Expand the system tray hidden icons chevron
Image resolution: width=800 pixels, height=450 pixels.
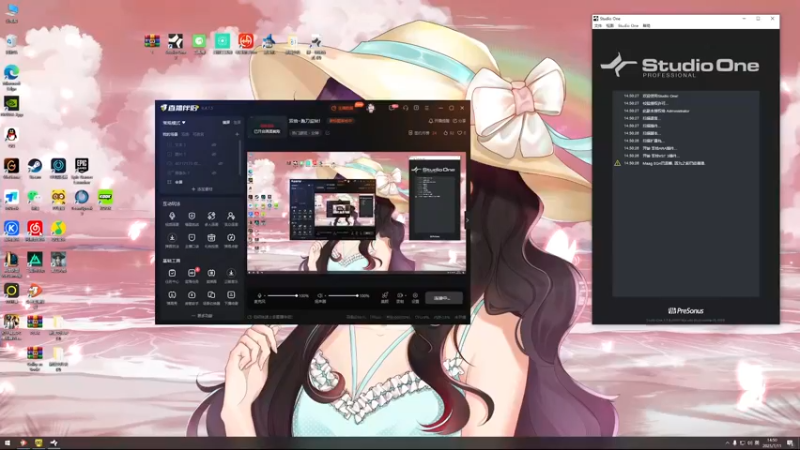pyautogui.click(x=727, y=443)
